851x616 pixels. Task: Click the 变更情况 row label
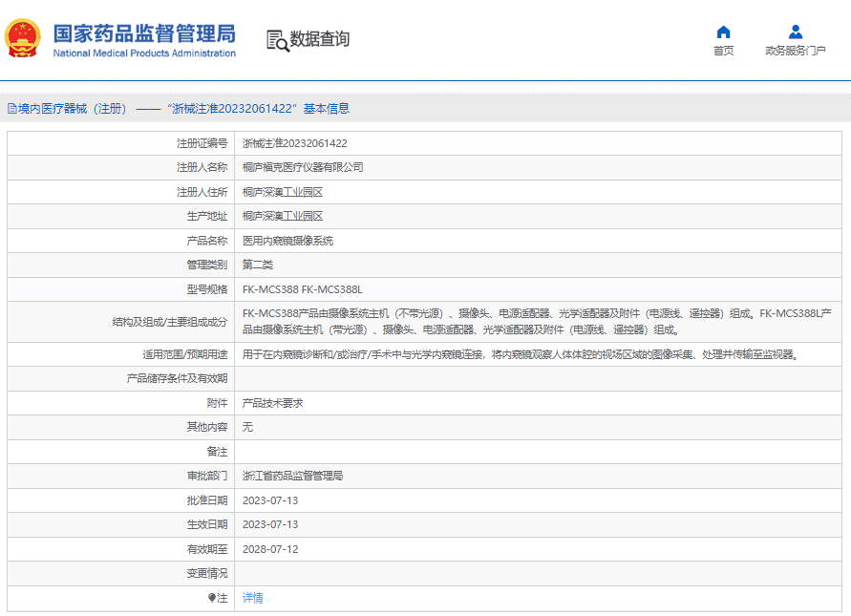[207, 573]
